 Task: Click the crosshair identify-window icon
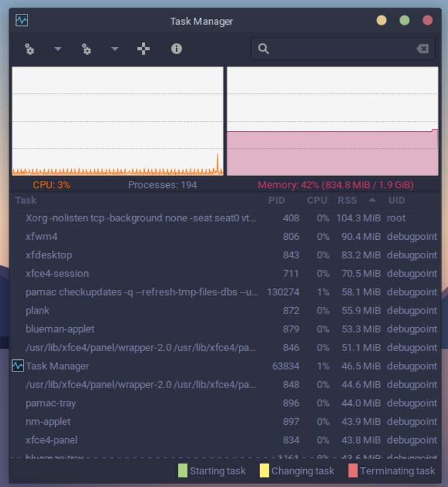click(x=144, y=49)
